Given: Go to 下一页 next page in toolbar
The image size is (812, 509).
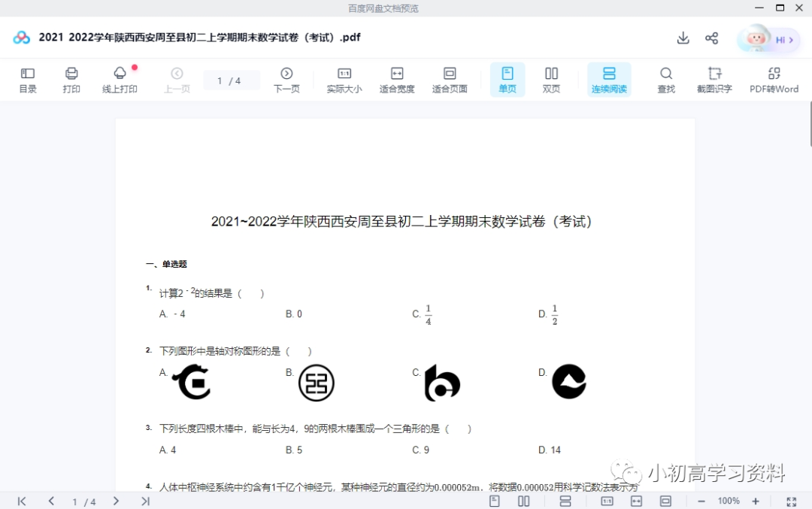Looking at the screenshot, I should [x=286, y=80].
